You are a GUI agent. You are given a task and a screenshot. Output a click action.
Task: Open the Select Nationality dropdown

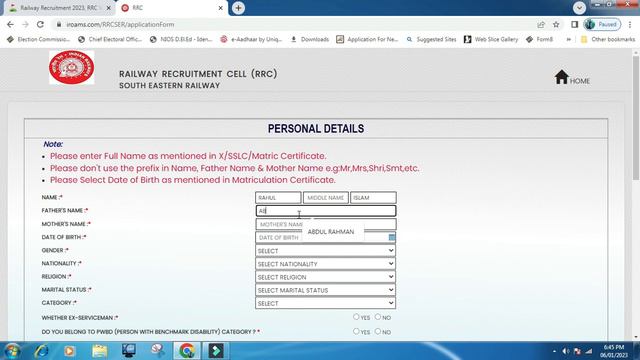click(x=325, y=264)
